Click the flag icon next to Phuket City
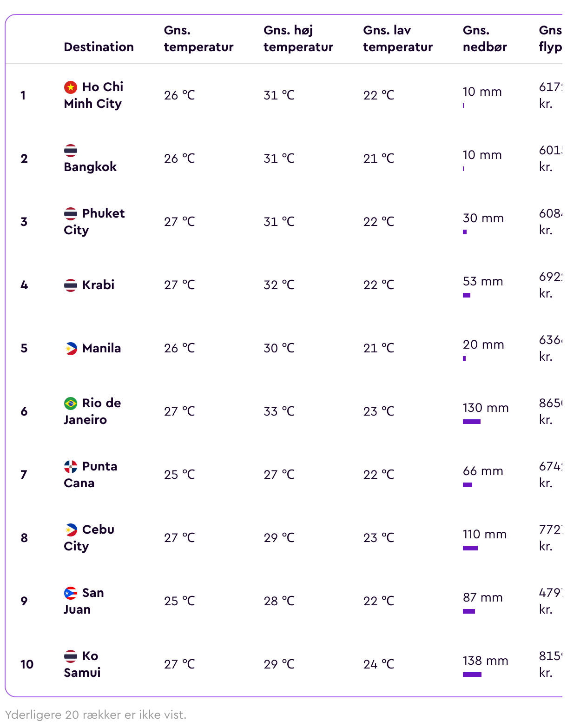 70,213
